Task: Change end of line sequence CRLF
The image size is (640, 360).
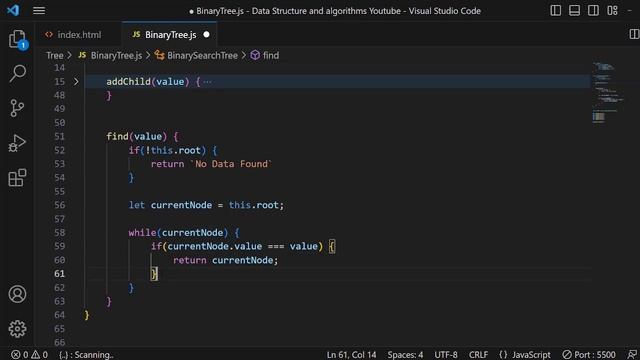Action: (x=478, y=355)
